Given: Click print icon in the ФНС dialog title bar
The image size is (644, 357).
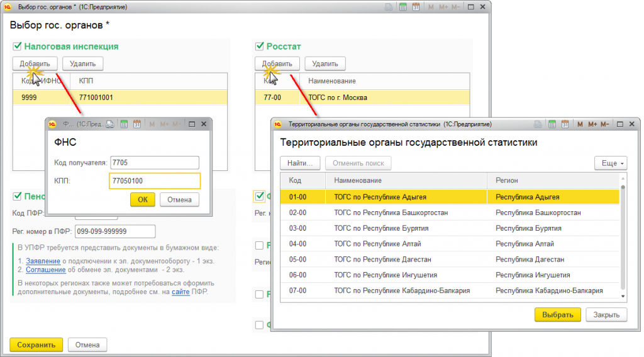Looking at the screenshot, I should tap(111, 124).
